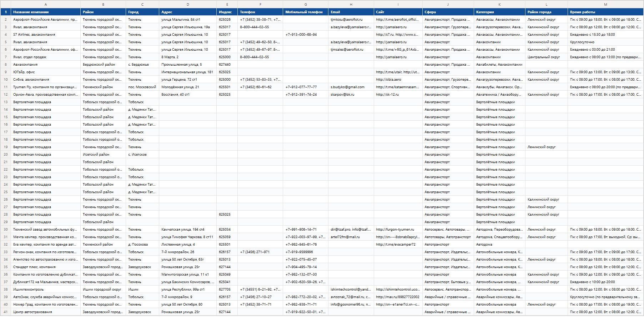Click the cell 'Центральный округ'
Screen dimensions: 644x322
[x=547, y=57]
